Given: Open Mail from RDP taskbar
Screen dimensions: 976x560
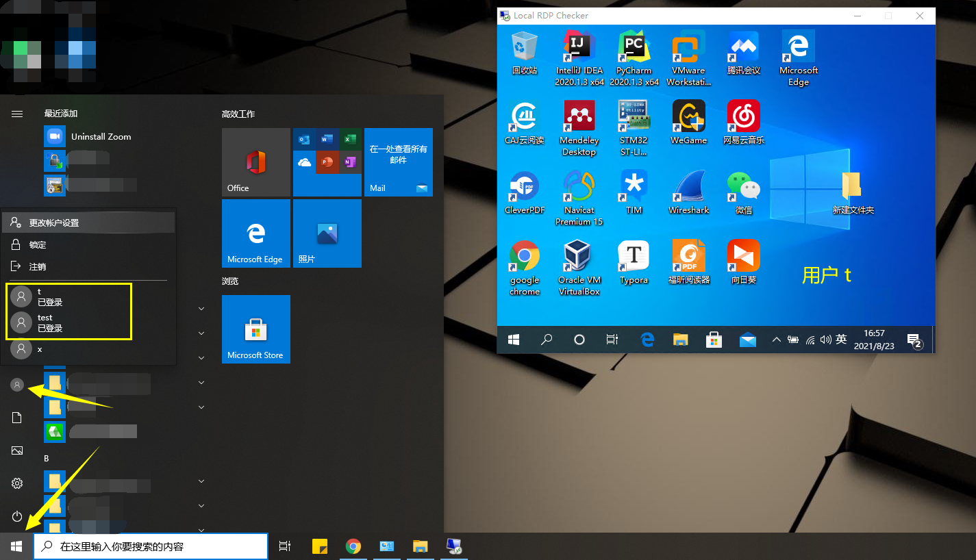Looking at the screenshot, I should point(747,340).
